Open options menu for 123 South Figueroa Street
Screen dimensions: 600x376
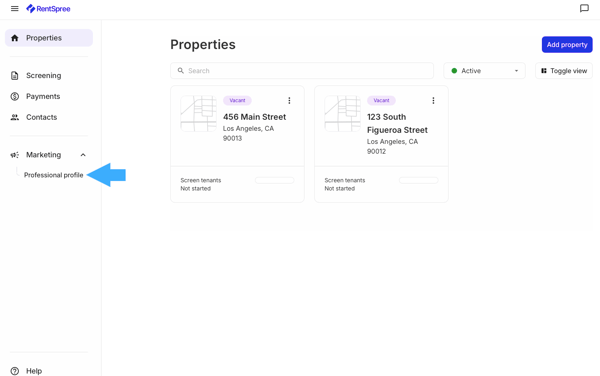433,101
